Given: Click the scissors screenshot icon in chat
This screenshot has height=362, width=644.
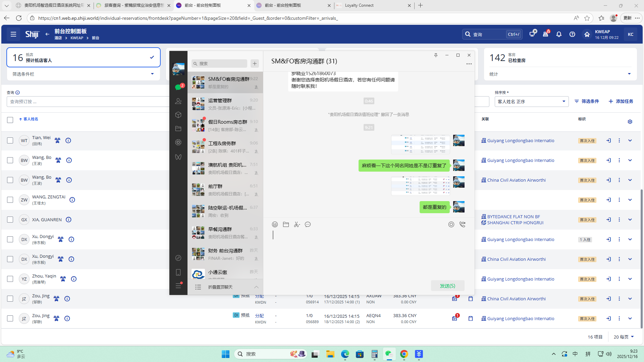Looking at the screenshot, I should 297,225.
